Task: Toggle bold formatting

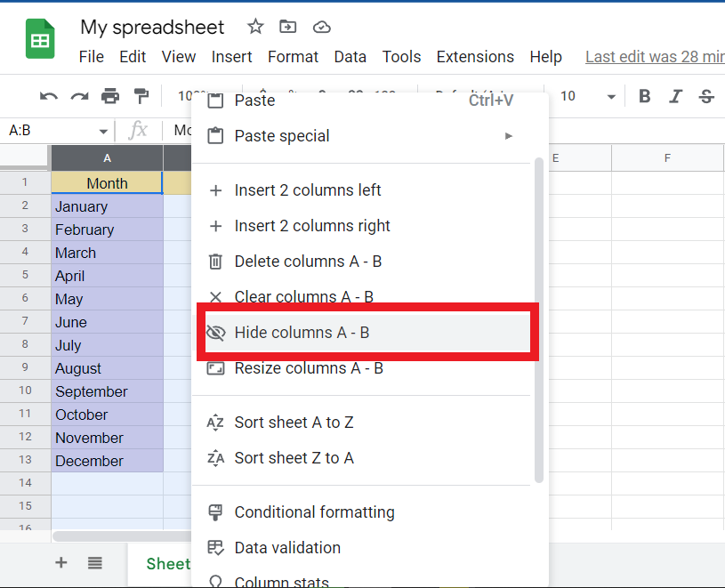Action: [644, 96]
